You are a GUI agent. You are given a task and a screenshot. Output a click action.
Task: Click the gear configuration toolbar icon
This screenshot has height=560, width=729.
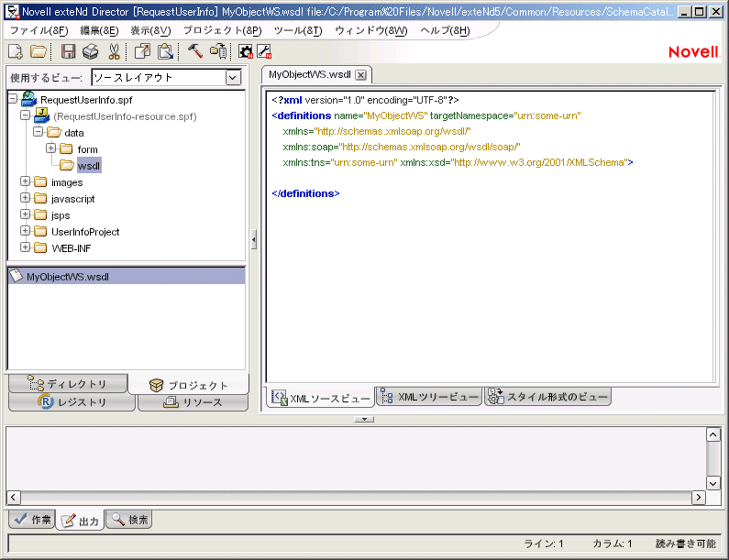click(246, 51)
